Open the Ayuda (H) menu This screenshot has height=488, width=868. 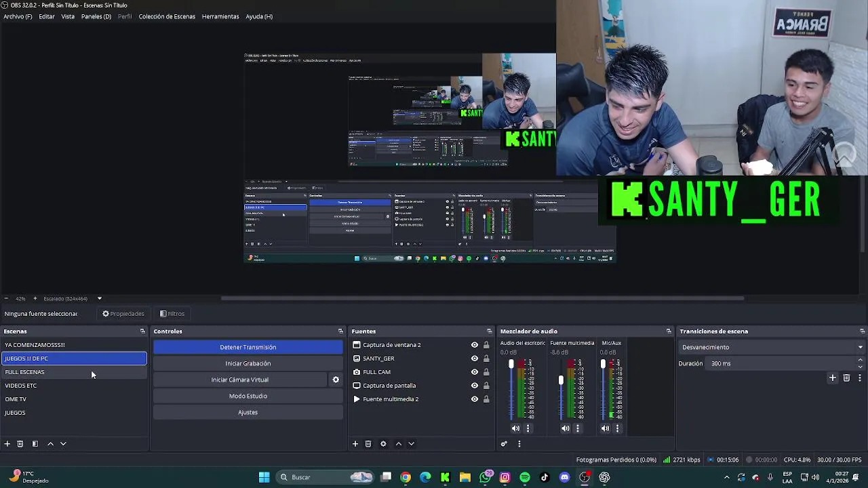[259, 16]
